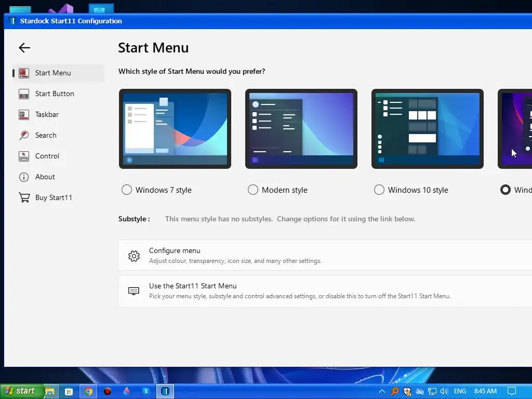Open the volume speaker tray icon
Viewport: 532px width, 399px height.
[x=444, y=391]
